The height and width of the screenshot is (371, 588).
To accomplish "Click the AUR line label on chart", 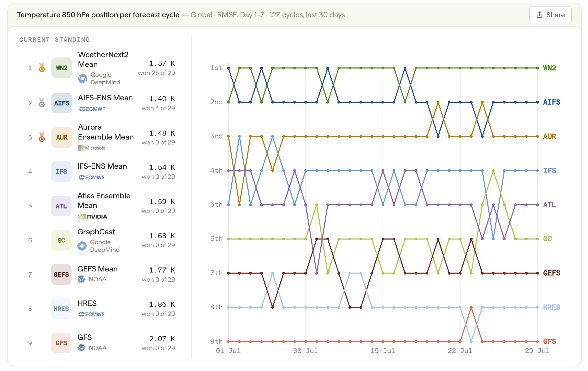I will tap(549, 136).
